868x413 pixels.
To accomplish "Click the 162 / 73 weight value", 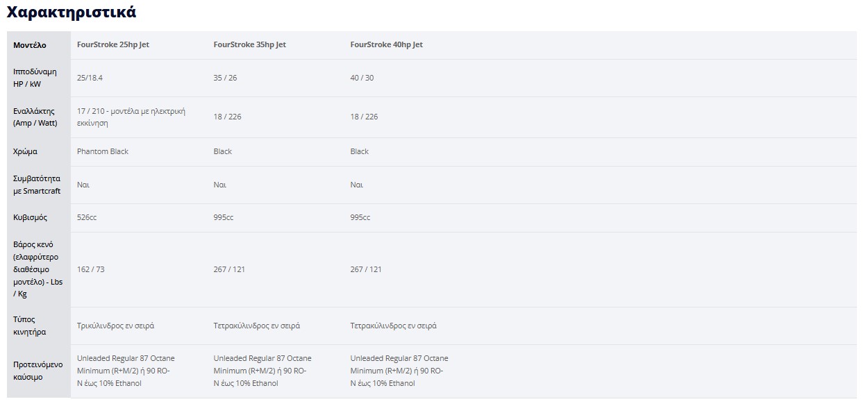I will pyautogui.click(x=91, y=269).
